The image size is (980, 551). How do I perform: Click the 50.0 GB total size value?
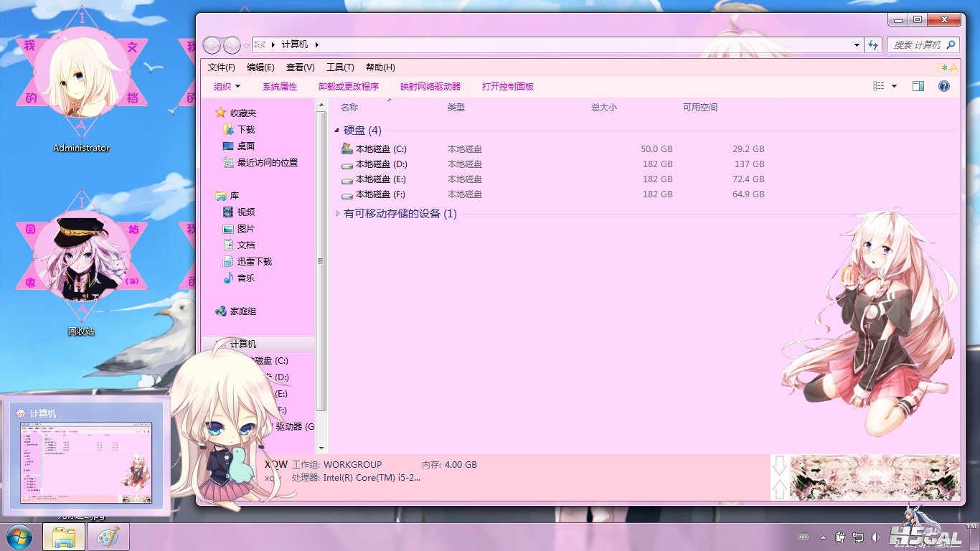pyautogui.click(x=656, y=149)
